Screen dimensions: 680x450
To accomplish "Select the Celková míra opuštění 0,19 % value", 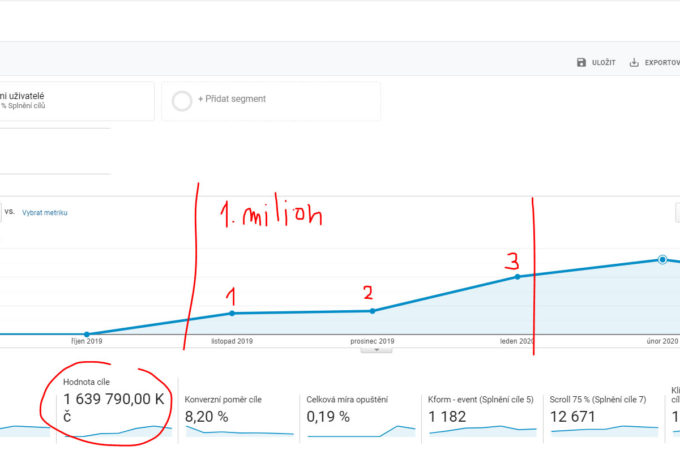I will tap(328, 416).
